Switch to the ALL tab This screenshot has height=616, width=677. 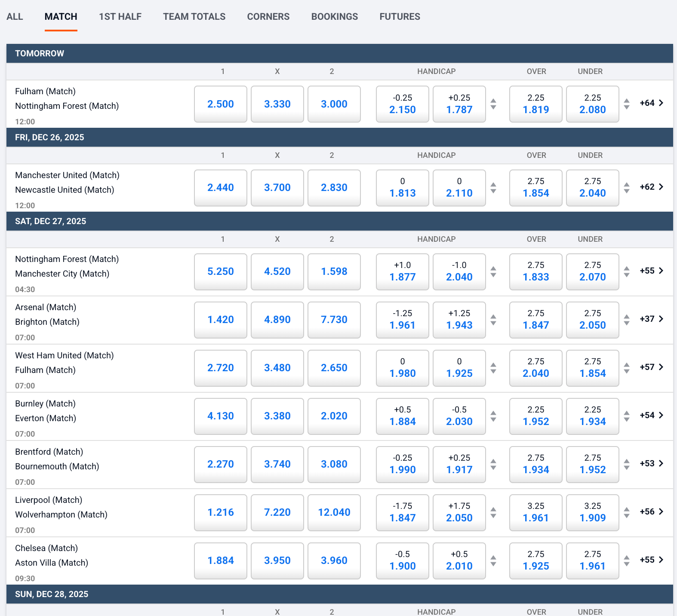pos(15,17)
